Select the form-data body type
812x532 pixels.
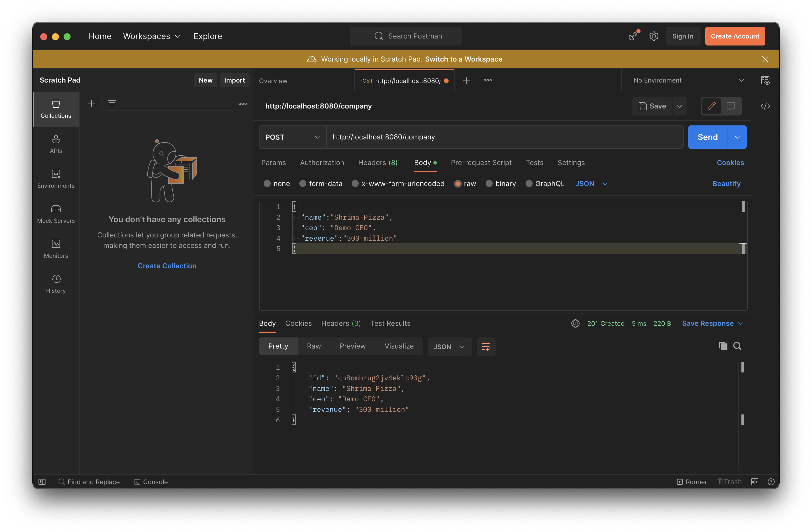(321, 183)
